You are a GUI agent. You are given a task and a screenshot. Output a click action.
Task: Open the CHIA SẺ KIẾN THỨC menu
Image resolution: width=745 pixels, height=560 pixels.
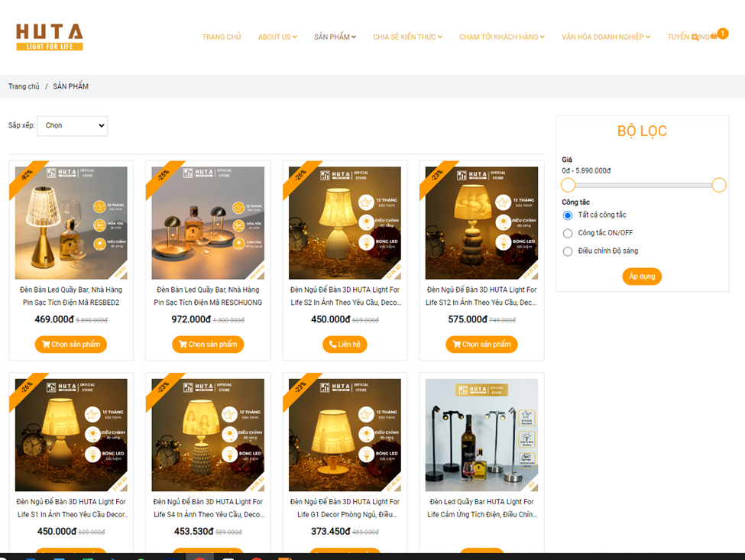coord(407,37)
